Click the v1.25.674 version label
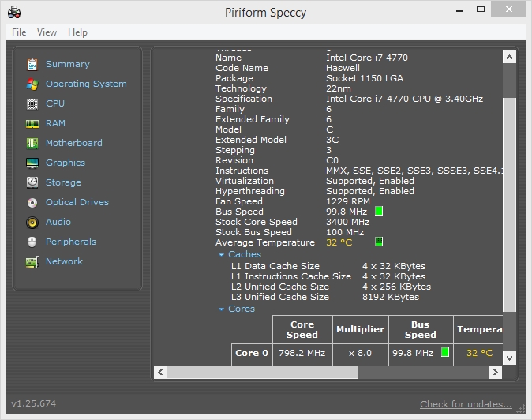 [34, 403]
